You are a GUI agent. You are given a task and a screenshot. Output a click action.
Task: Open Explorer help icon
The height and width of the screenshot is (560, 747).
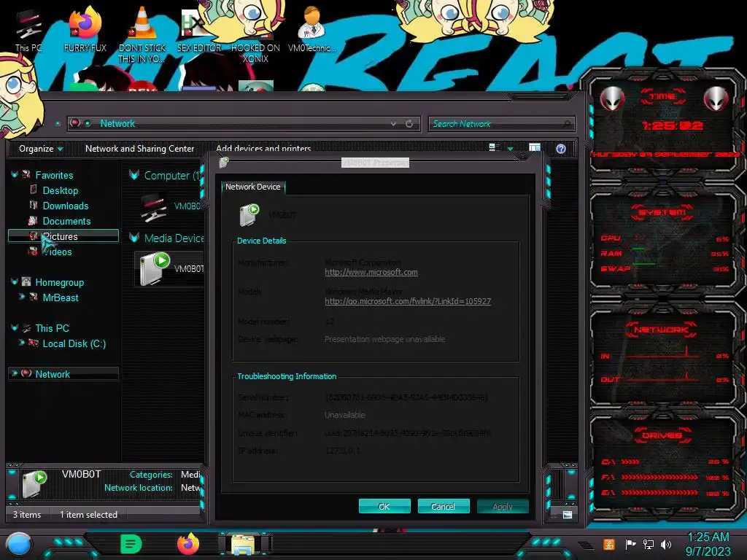point(561,149)
